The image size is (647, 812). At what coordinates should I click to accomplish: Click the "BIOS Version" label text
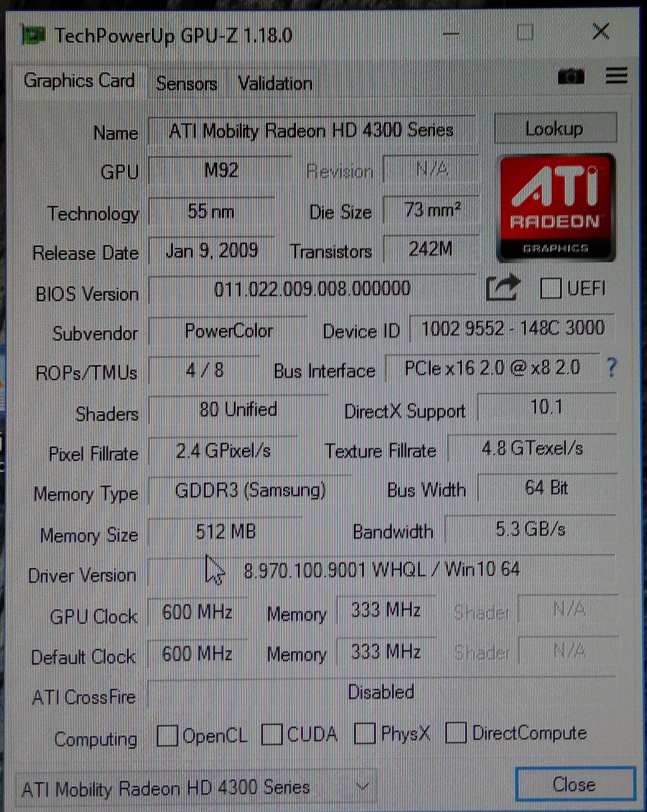click(87, 294)
